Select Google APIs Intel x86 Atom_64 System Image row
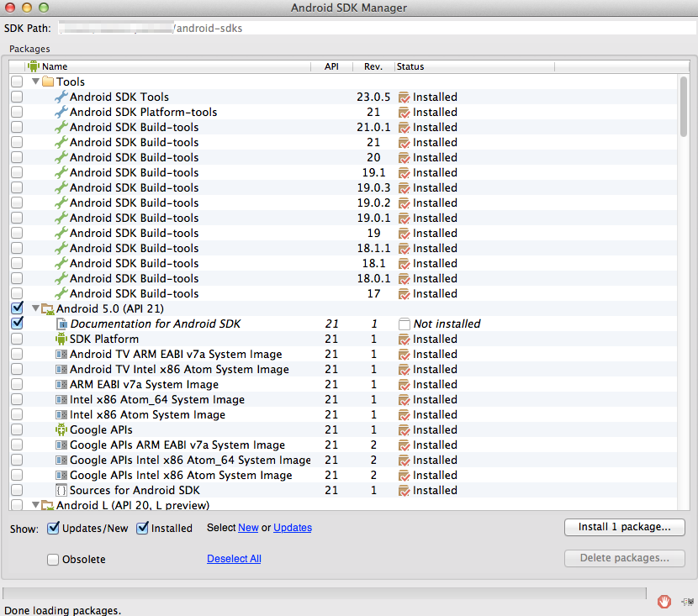 tap(190, 460)
